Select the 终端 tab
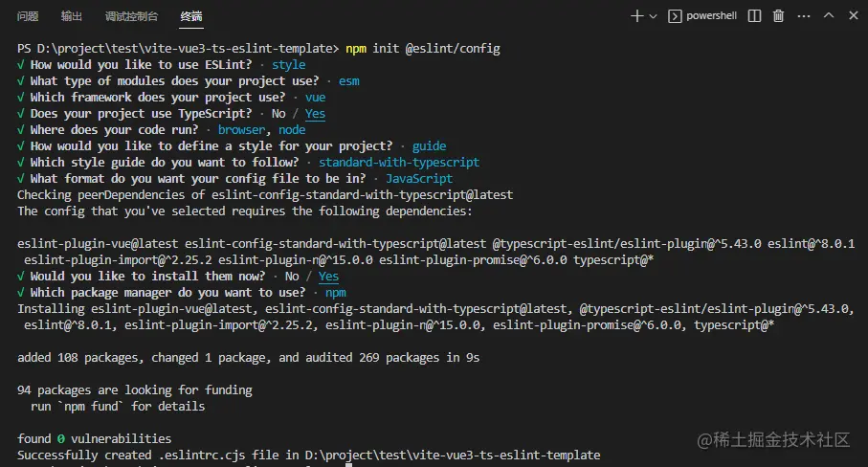This screenshot has width=868, height=467. pyautogui.click(x=191, y=16)
